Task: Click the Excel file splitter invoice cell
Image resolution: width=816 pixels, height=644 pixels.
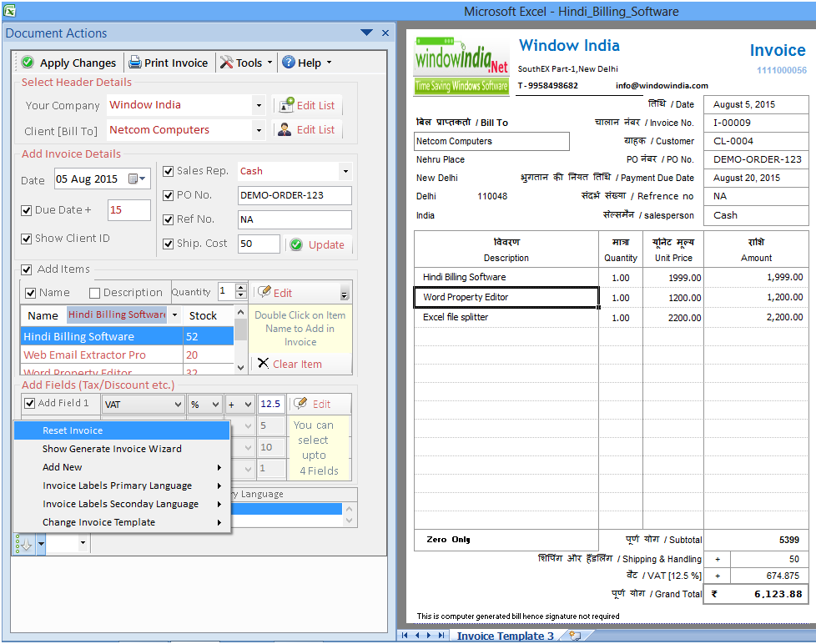Action: (506, 317)
